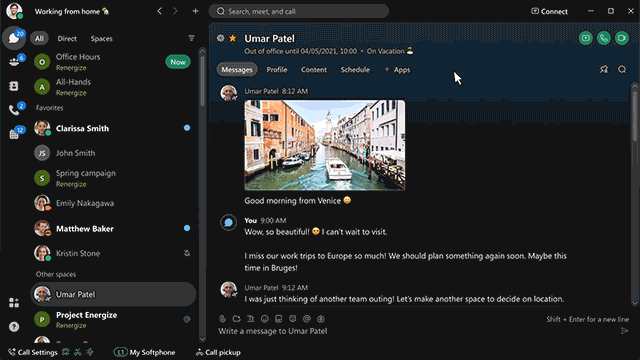
Task: Open the emoji picker in composer
Action: point(264,319)
